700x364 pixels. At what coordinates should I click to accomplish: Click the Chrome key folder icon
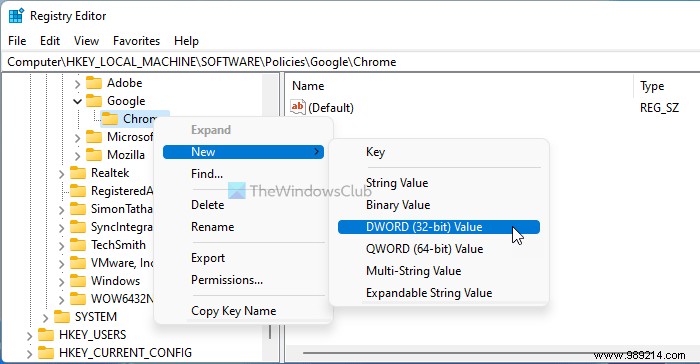(110, 119)
